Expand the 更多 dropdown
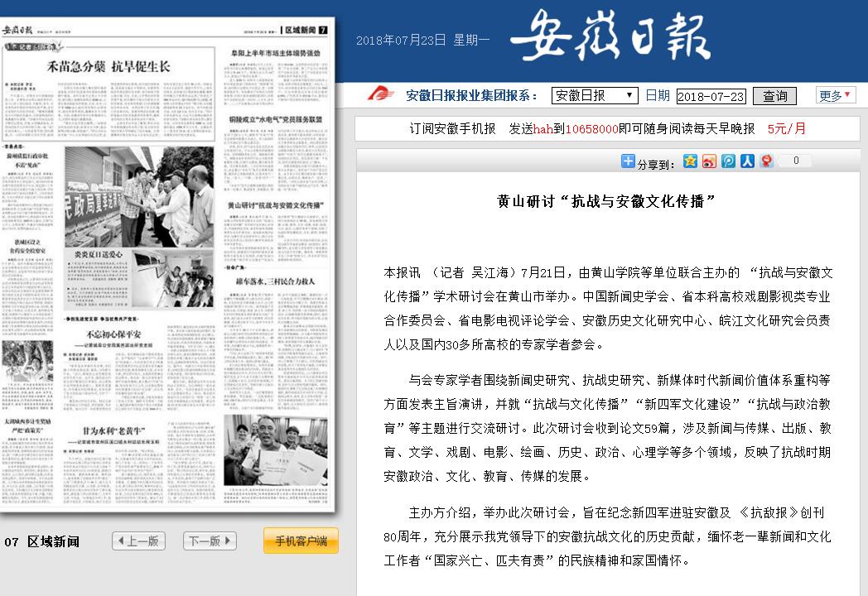This screenshot has height=596, width=868. pyautogui.click(x=836, y=95)
